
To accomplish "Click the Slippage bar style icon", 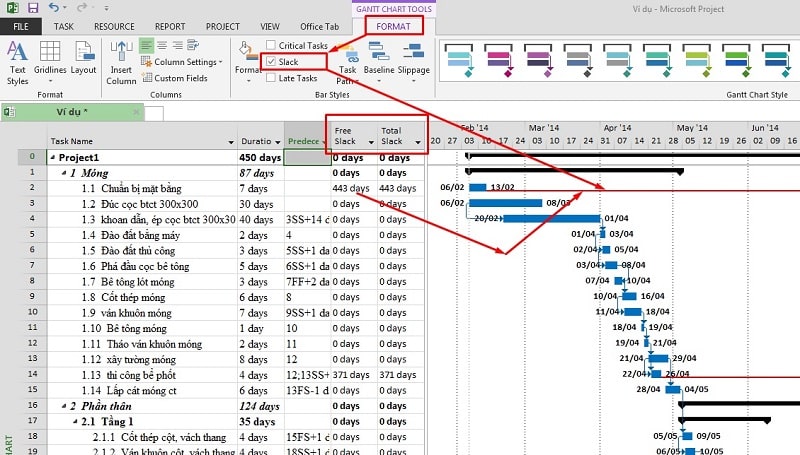I will click(x=413, y=60).
